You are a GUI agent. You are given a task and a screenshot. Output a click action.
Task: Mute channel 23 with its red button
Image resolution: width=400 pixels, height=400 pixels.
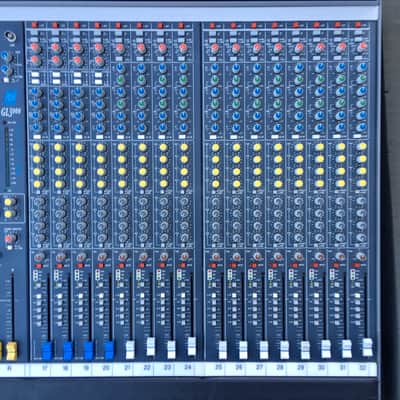(x=163, y=266)
